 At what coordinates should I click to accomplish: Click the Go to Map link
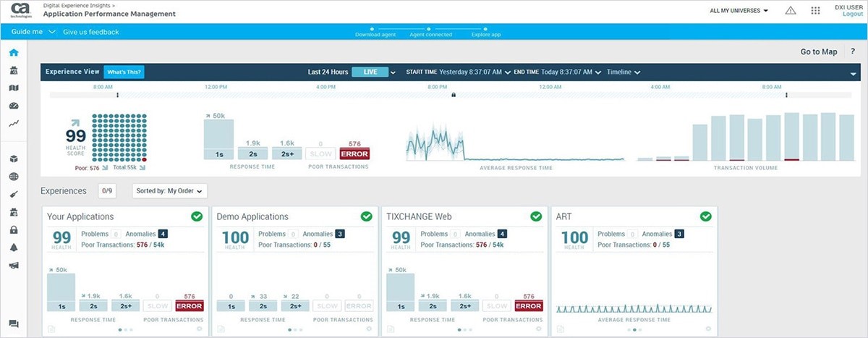tap(818, 51)
